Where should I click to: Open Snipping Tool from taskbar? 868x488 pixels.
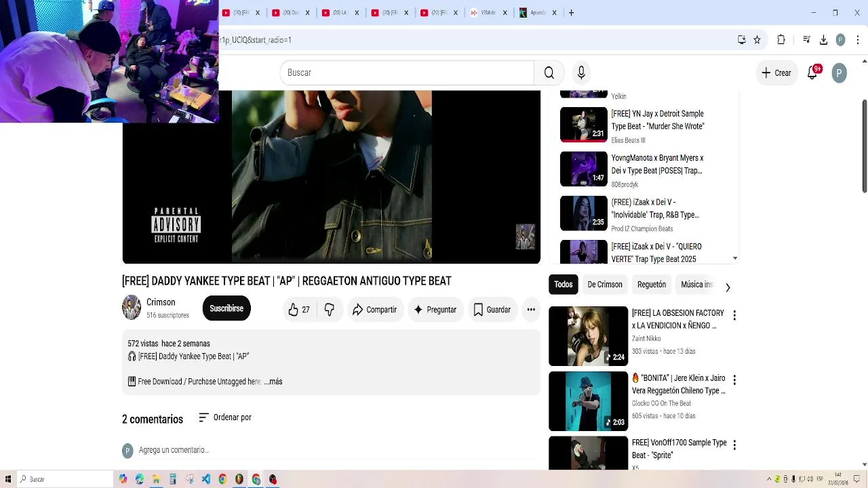[x=189, y=479]
